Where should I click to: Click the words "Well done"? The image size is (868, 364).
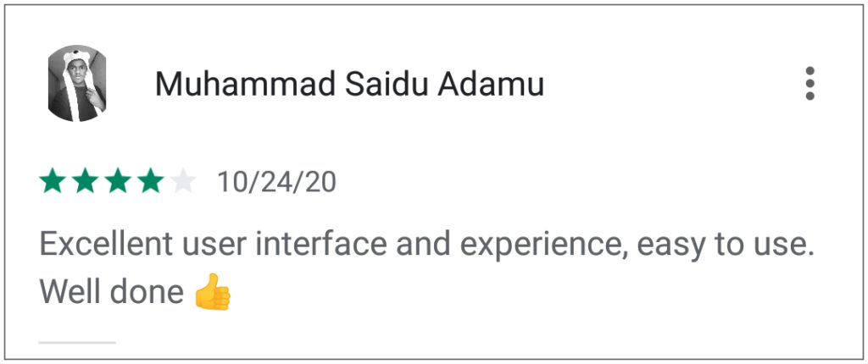pyautogui.click(x=111, y=293)
